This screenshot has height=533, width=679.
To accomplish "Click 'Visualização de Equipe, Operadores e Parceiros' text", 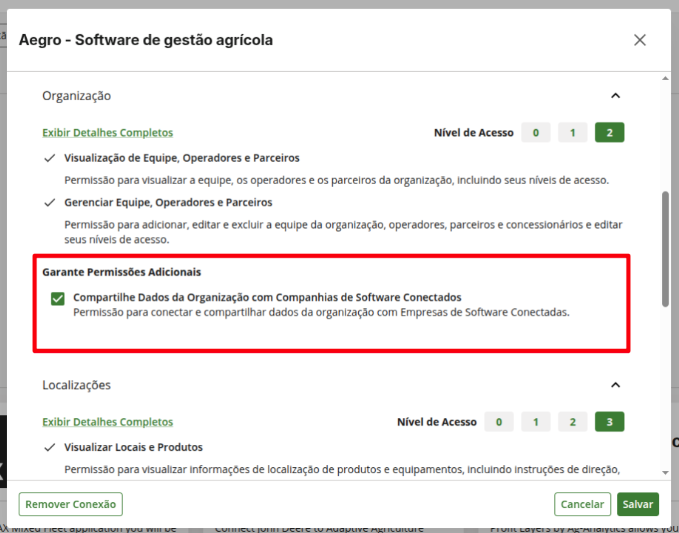I will click(182, 158).
